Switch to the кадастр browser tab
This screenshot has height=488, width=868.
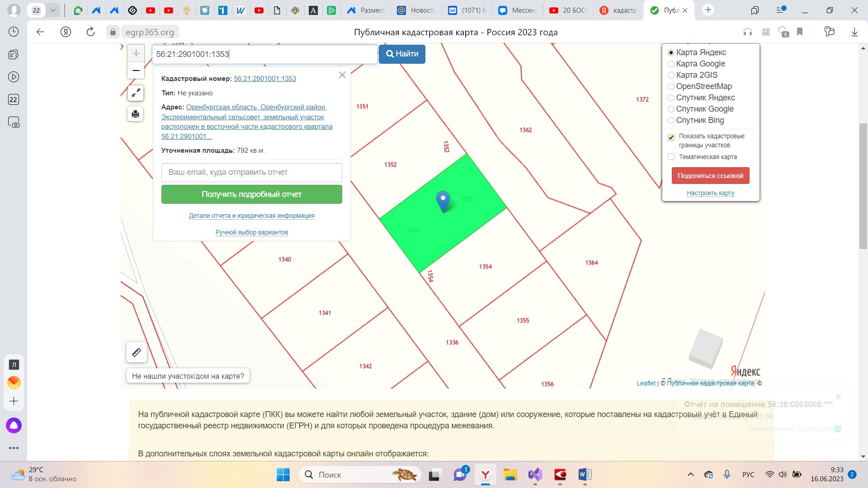tap(619, 10)
